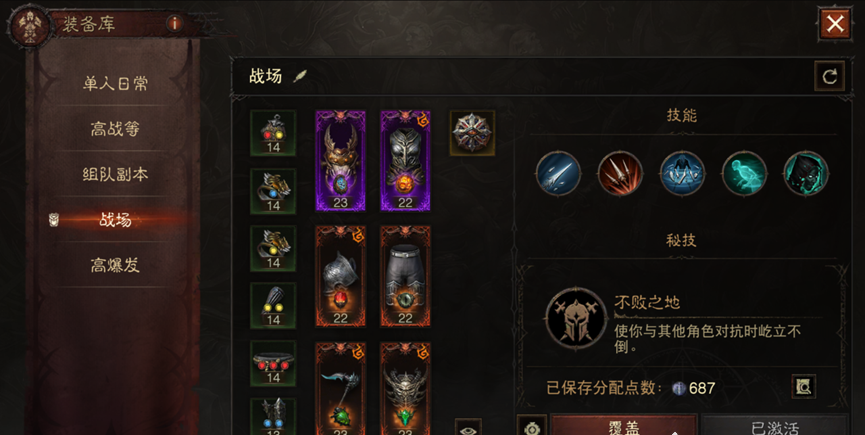
Task: Toggle the eye visibility icon below equipment
Action: tap(468, 428)
